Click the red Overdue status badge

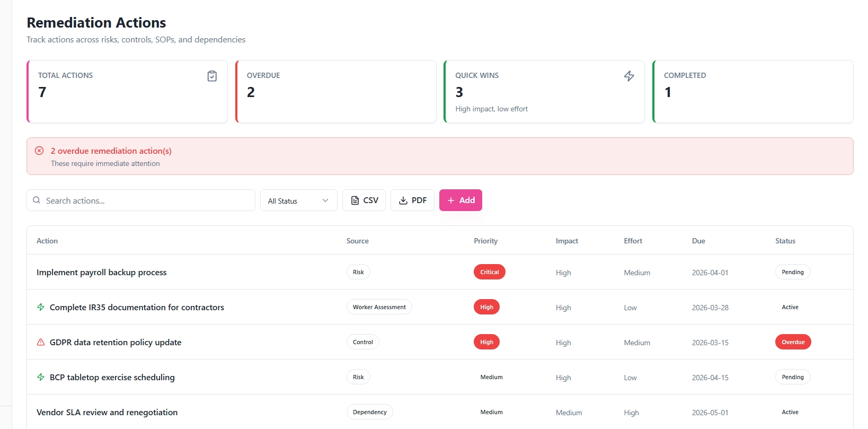point(793,342)
